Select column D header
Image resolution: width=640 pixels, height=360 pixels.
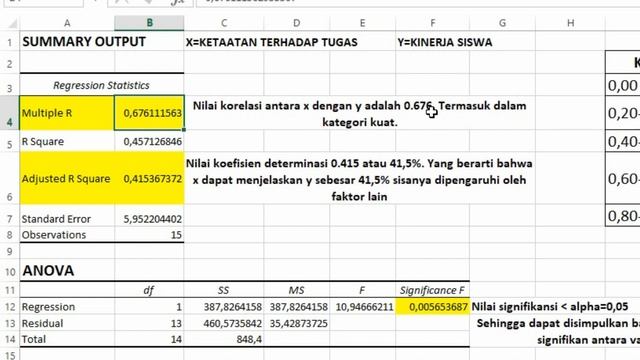coord(297,23)
